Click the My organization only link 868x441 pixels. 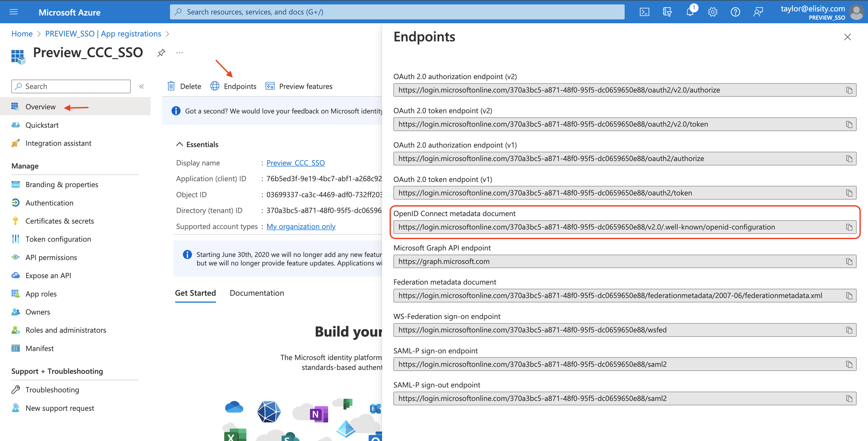[301, 226]
